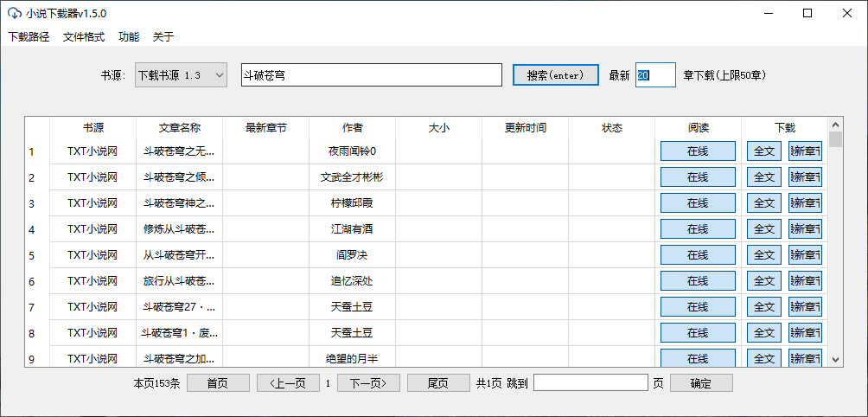This screenshot has height=417, width=868.
Task: Download full text of row 3 novel
Action: point(763,203)
